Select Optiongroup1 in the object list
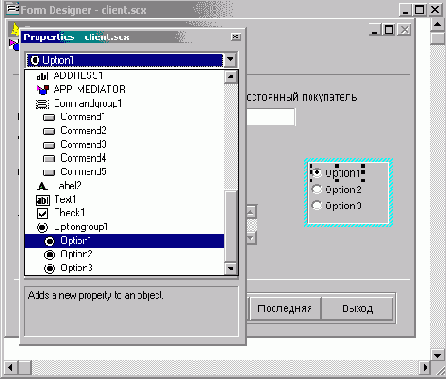Image resolution: width=446 pixels, height=379 pixels. click(x=124, y=227)
